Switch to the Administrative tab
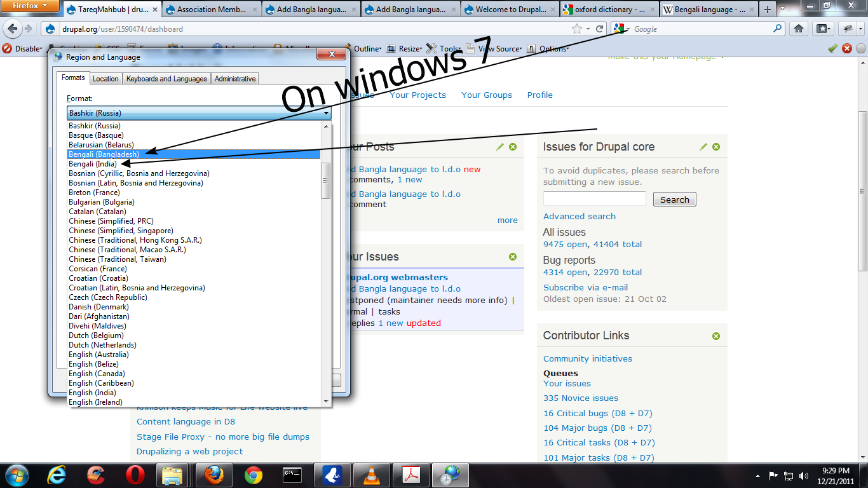 click(235, 79)
